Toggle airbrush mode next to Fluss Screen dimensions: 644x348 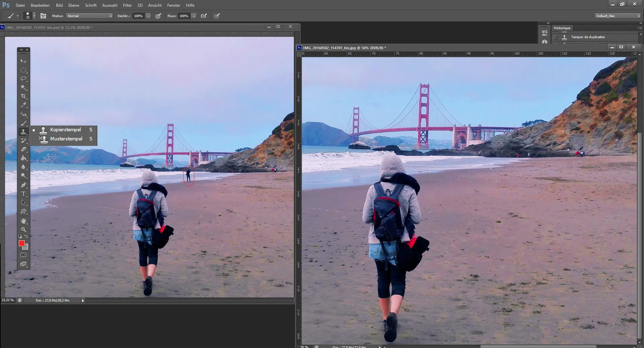pos(204,16)
